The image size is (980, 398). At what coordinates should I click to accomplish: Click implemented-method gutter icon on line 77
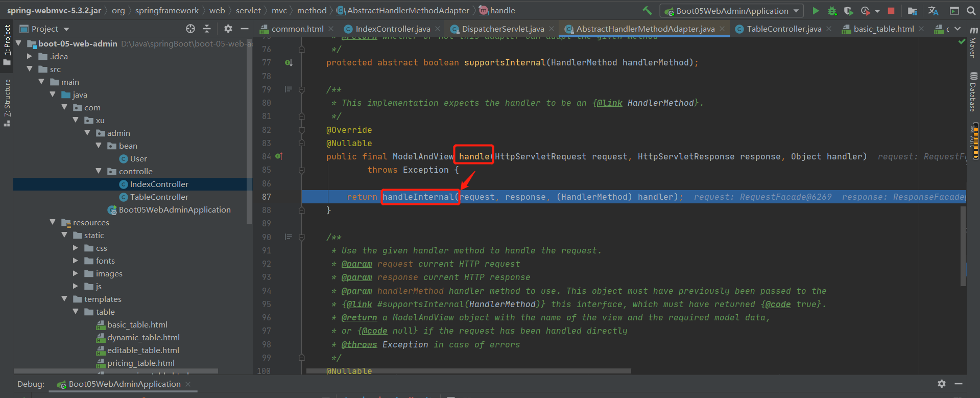(x=289, y=62)
